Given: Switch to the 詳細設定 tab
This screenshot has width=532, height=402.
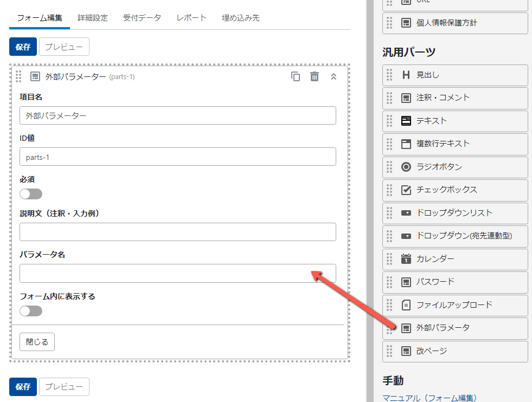Looking at the screenshot, I should (92, 17).
